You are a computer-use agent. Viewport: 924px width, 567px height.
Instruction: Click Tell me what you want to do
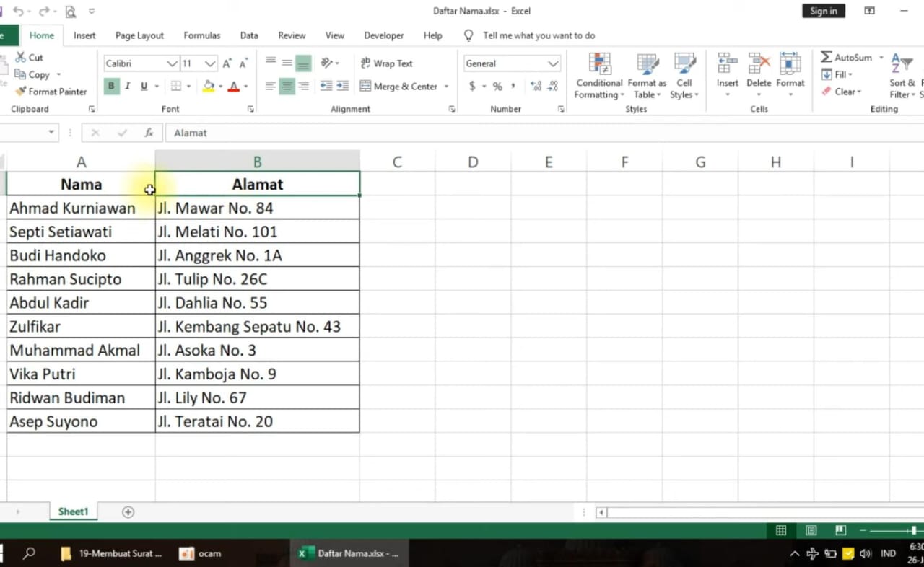539,35
